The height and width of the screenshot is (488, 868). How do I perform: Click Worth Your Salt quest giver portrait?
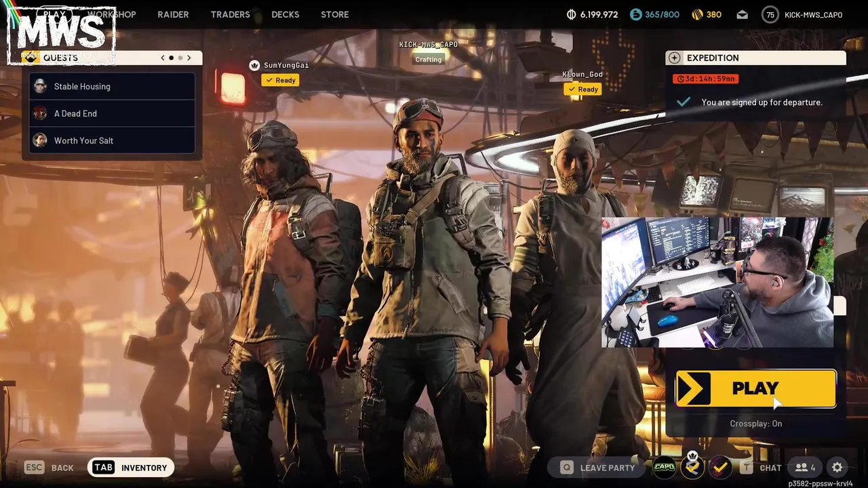point(41,140)
